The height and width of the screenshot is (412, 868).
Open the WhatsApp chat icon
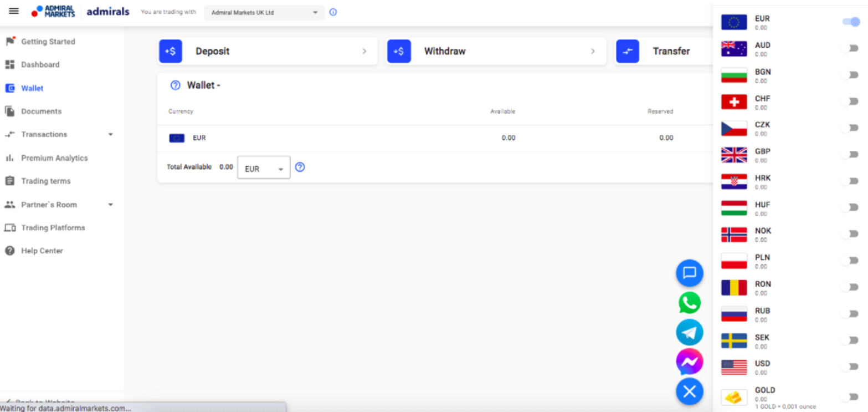click(x=689, y=303)
